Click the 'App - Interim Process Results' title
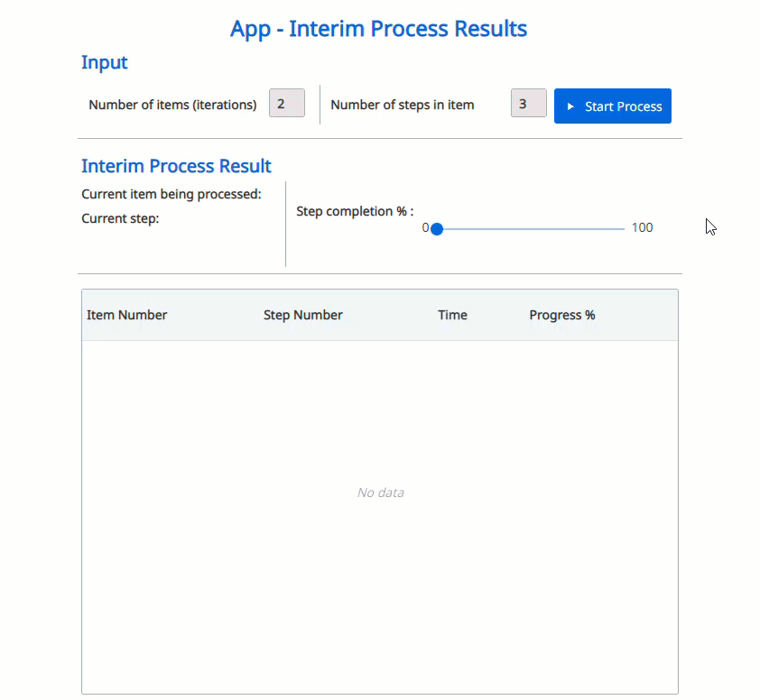This screenshot has width=760, height=700. point(379,29)
